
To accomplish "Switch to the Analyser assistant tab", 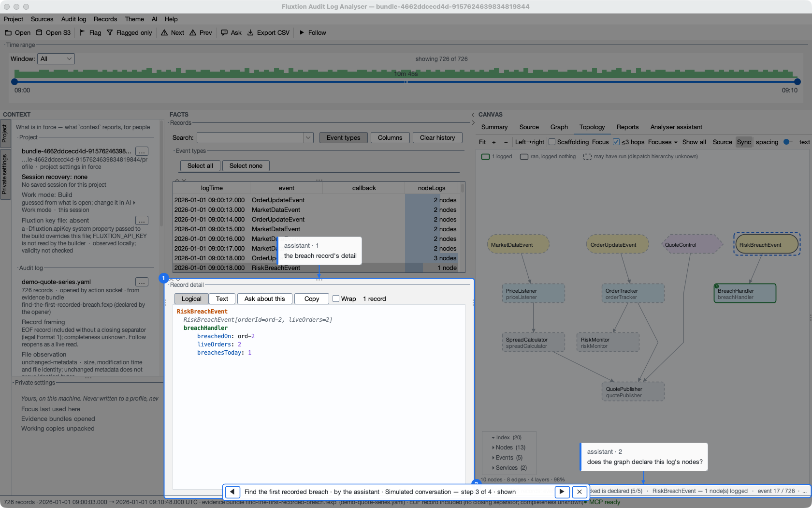I will tap(676, 127).
